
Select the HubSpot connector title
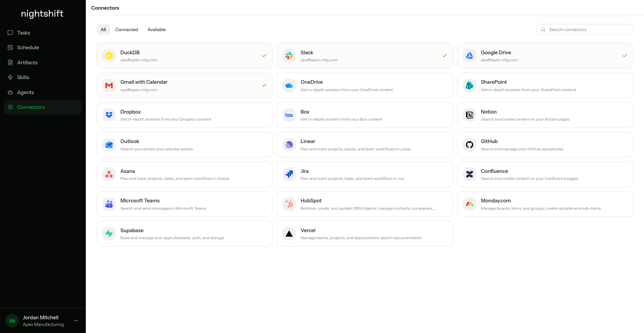[311, 200]
